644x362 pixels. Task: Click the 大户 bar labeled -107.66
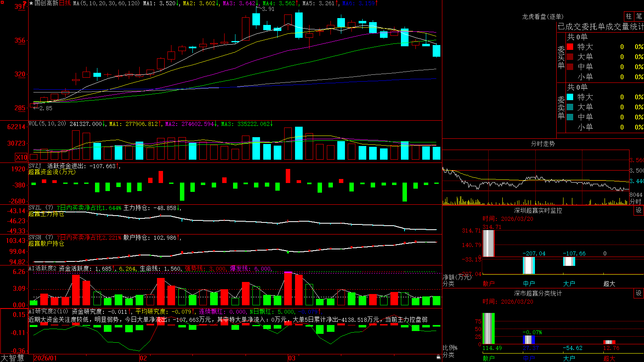(x=569, y=261)
